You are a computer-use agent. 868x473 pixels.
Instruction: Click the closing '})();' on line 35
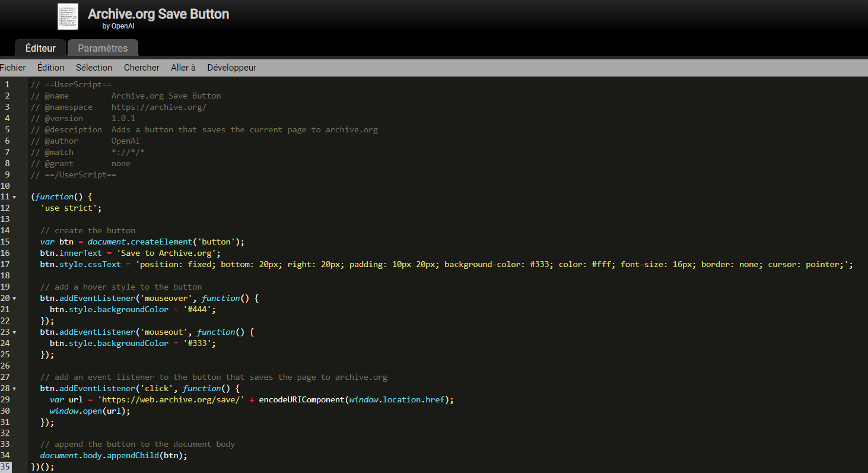[x=43, y=467]
